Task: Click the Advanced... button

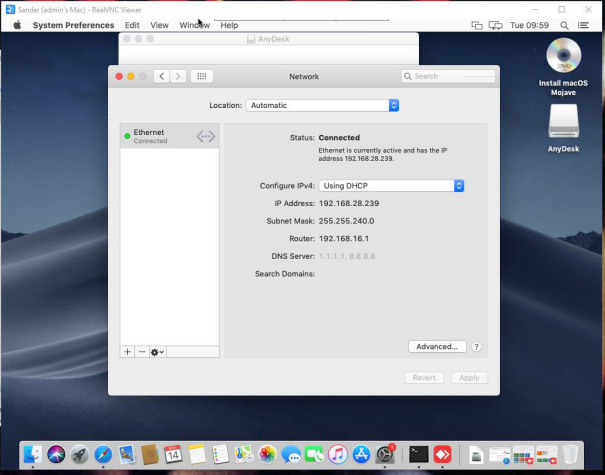Action: (437, 347)
